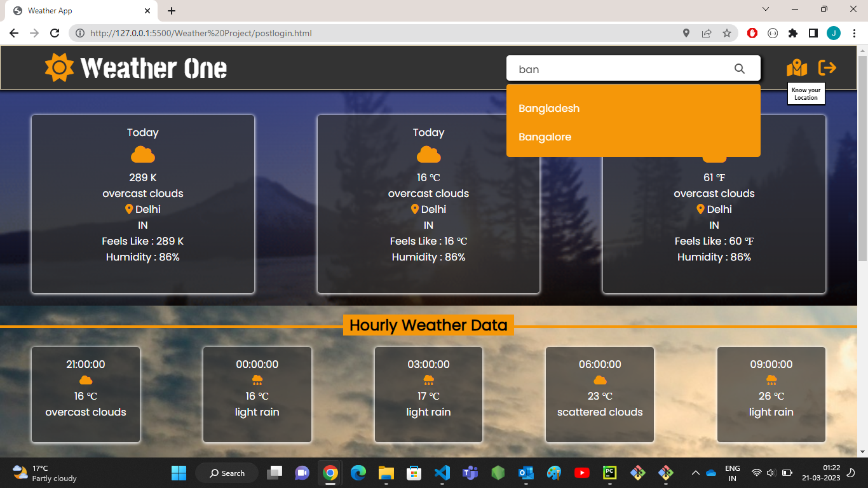Click the Weather One sun logo
The width and height of the screenshot is (868, 488).
pyautogui.click(x=60, y=66)
